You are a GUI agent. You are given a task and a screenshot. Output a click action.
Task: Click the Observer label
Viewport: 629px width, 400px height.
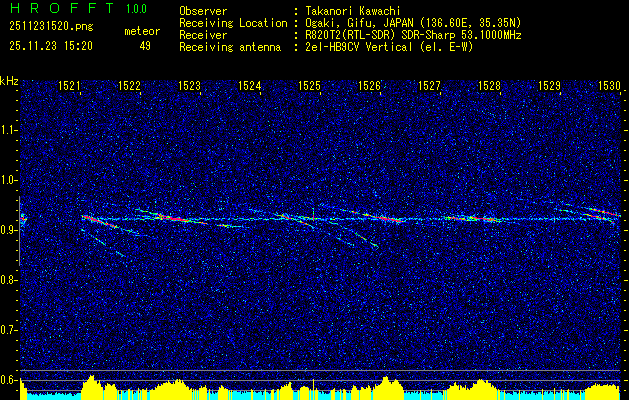pos(203,11)
